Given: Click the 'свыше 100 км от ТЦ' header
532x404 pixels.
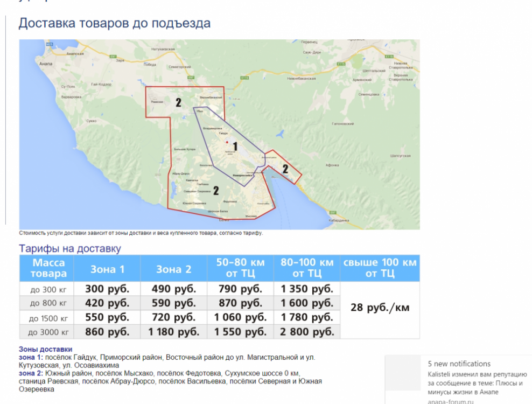Looking at the screenshot, I should click(x=380, y=268).
